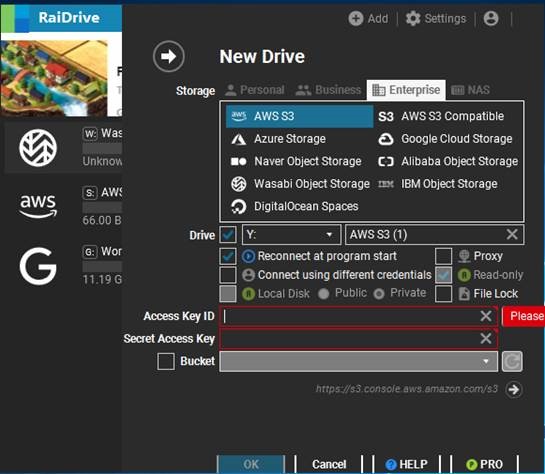Open the S3 console link arrow
Image resolution: width=545 pixels, height=474 pixels.
[x=514, y=389]
